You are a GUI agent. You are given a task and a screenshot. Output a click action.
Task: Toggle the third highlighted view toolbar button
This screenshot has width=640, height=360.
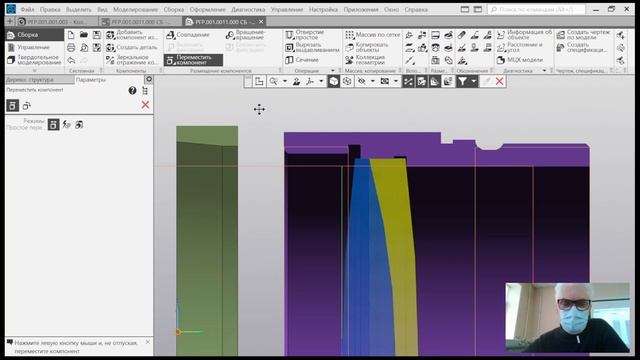tap(434, 82)
